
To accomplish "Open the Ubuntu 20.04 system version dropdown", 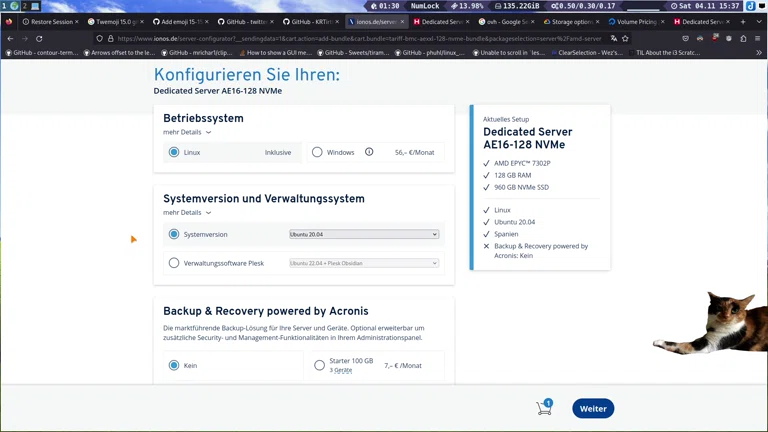I will (364, 234).
